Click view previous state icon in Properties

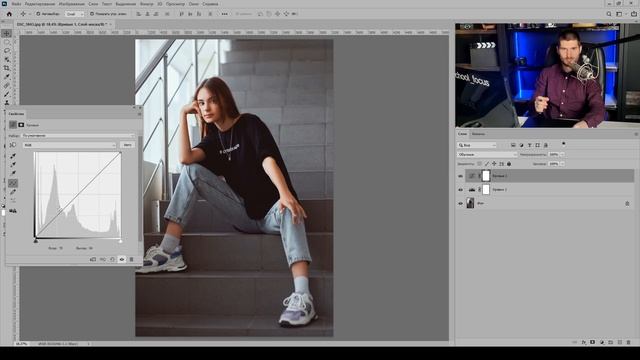(103, 260)
